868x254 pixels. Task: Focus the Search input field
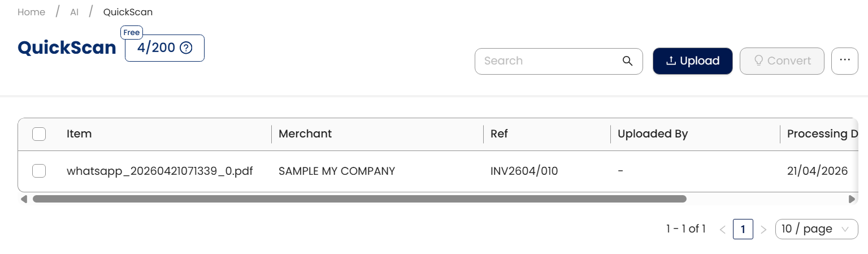548,61
